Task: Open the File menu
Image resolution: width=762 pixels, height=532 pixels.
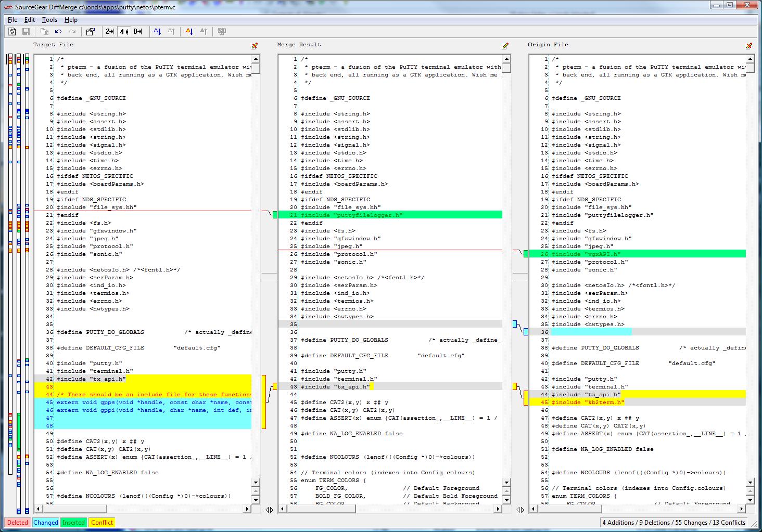Action: point(12,20)
